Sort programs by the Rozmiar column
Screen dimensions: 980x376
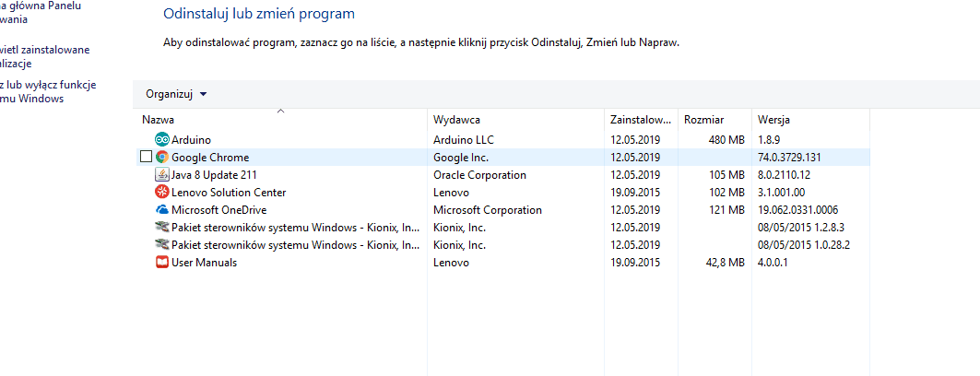tap(703, 120)
